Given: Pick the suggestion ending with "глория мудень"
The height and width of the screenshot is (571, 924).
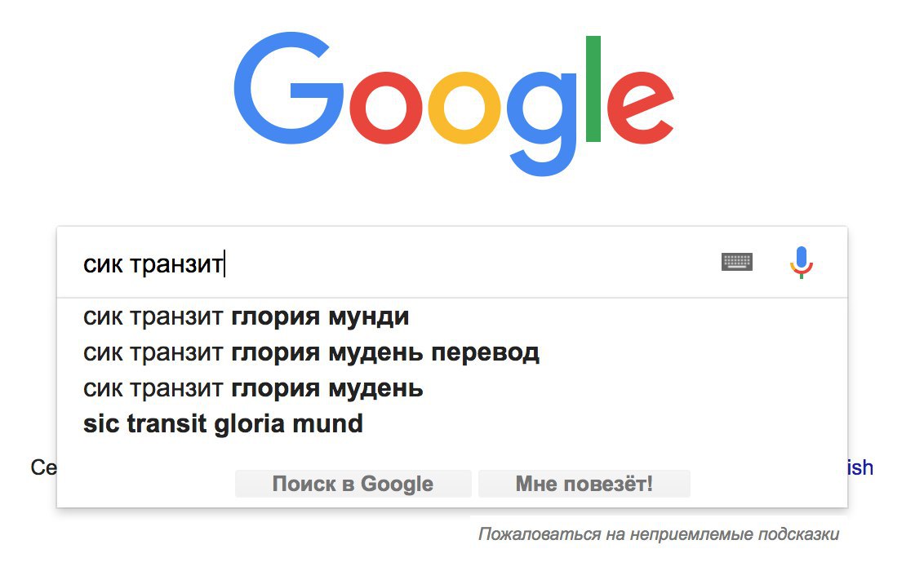Looking at the screenshot, I should [x=253, y=387].
